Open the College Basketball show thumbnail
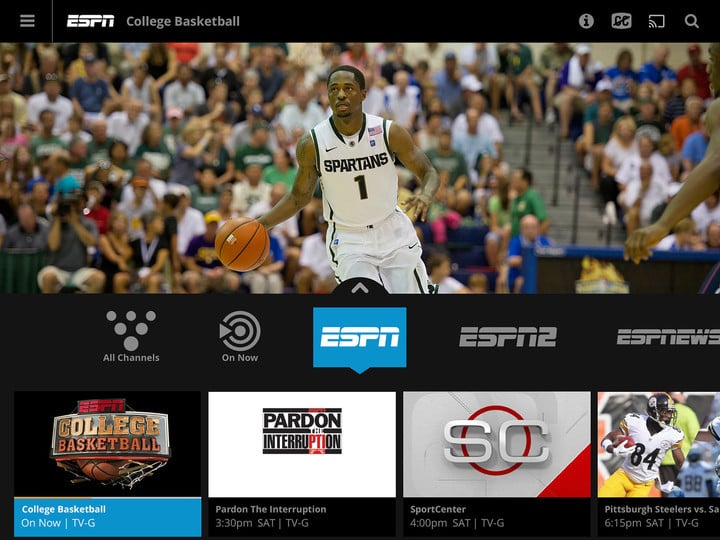The width and height of the screenshot is (720, 540). [107, 444]
